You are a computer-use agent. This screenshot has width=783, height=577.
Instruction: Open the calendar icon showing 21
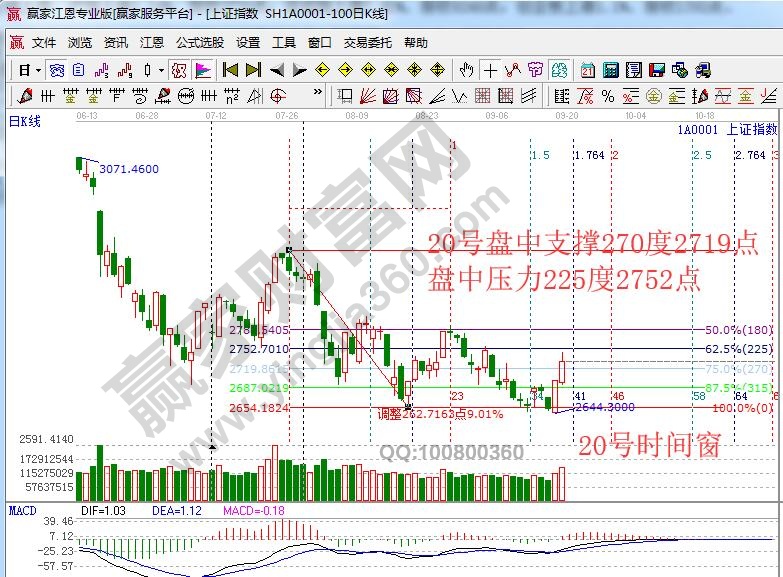pyautogui.click(x=587, y=70)
